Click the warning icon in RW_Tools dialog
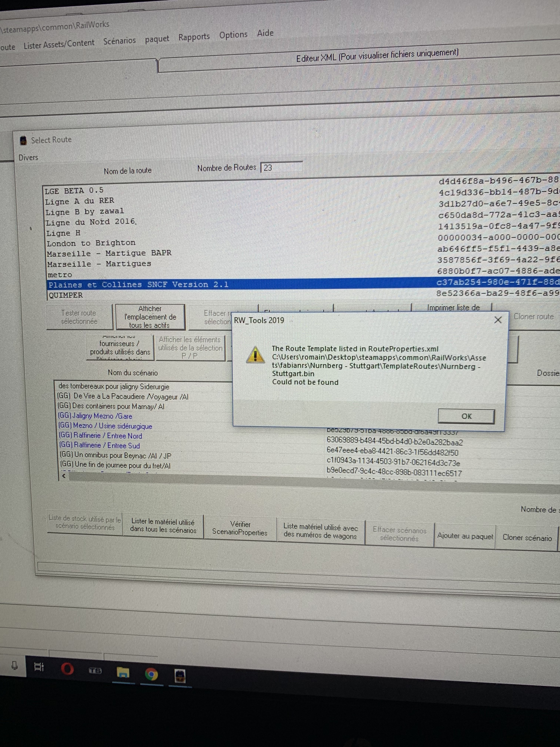 coord(255,355)
